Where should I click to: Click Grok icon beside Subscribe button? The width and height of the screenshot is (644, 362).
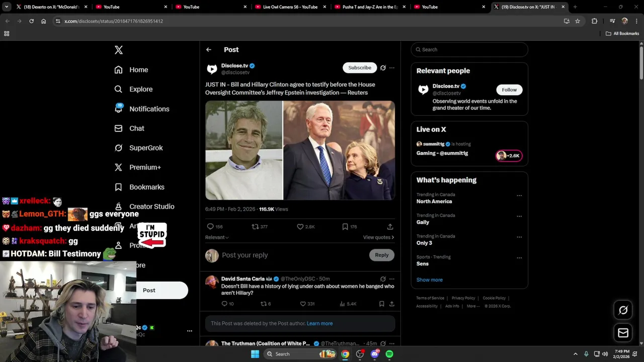[x=383, y=67]
